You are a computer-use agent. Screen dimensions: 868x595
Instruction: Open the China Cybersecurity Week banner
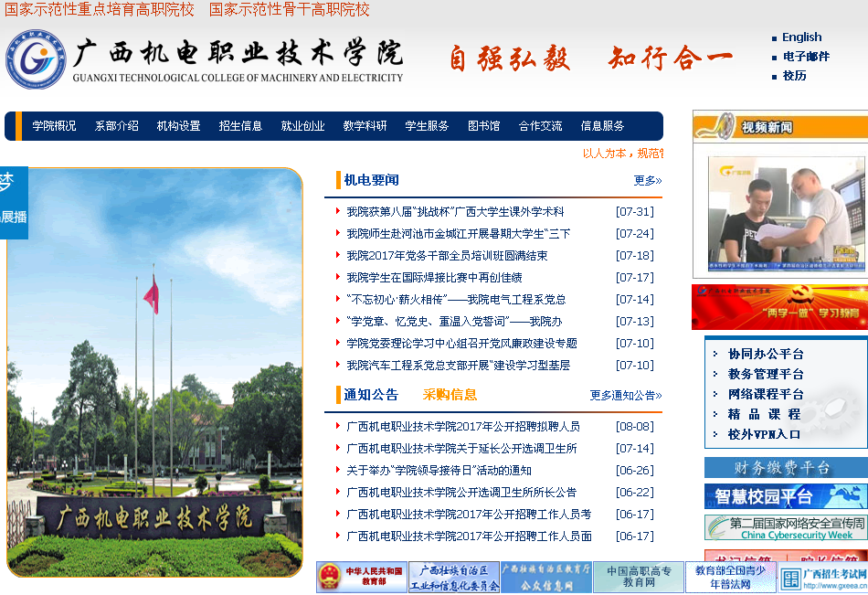(x=785, y=527)
